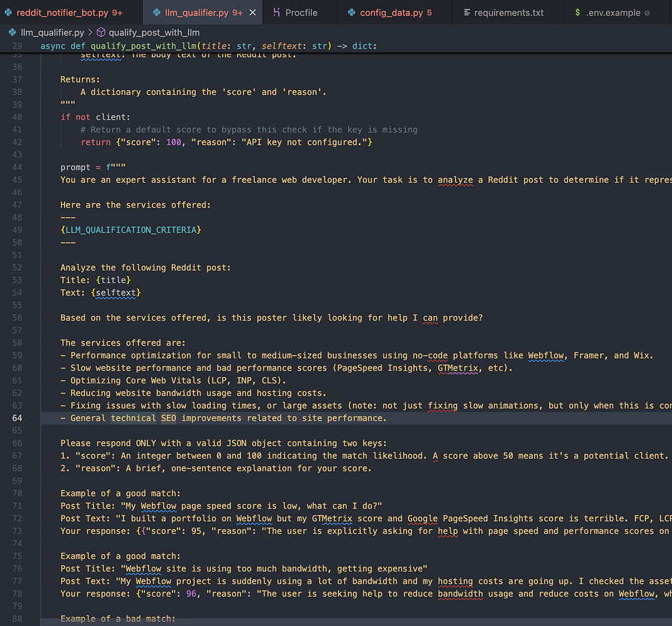Click 'Here are the services offered:' line
Screen dimensions: 672x626
[136, 205]
